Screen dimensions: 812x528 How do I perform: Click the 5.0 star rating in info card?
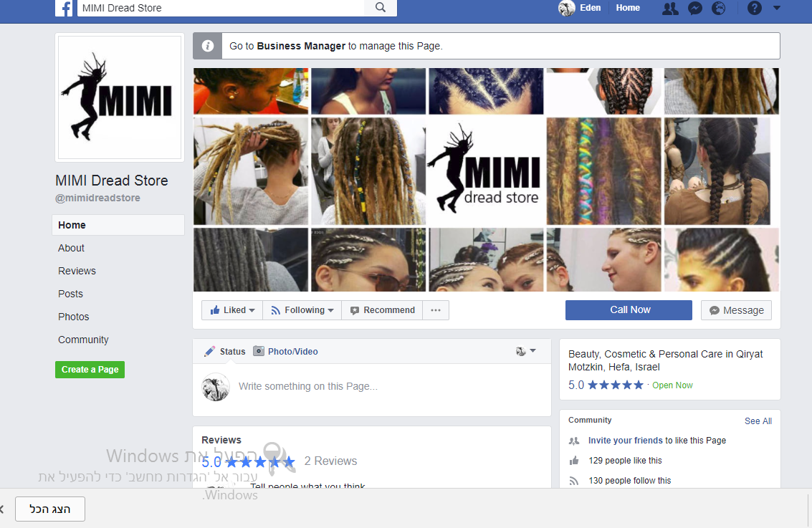pyautogui.click(x=606, y=385)
